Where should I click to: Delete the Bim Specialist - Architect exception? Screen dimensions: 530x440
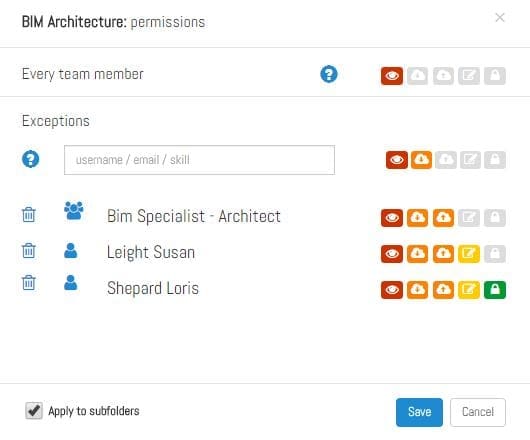click(x=29, y=215)
